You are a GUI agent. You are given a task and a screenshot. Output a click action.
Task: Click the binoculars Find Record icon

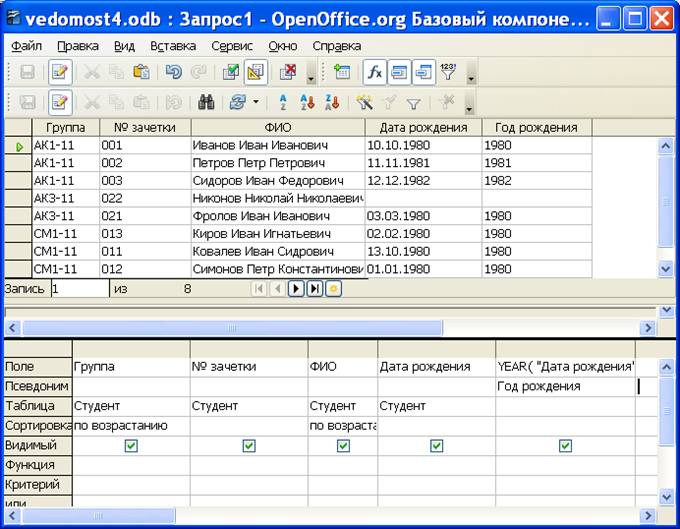207,102
